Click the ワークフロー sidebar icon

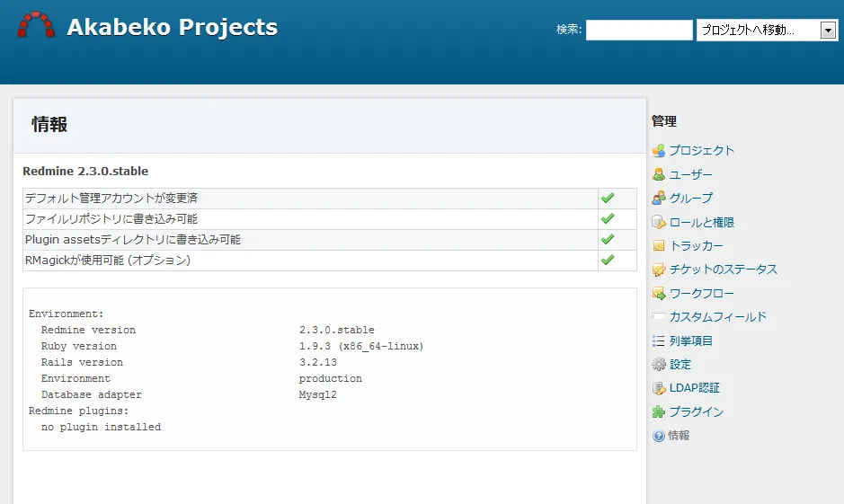pyautogui.click(x=658, y=293)
